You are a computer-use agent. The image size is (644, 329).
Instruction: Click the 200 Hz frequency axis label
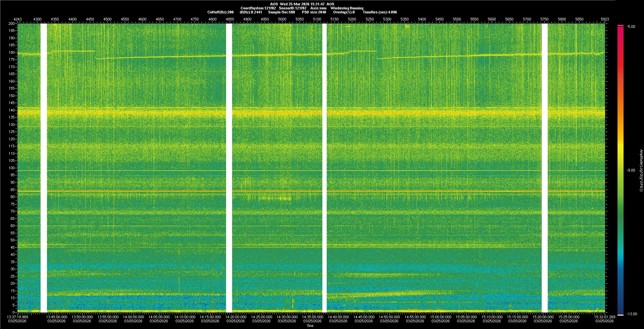click(12, 23)
